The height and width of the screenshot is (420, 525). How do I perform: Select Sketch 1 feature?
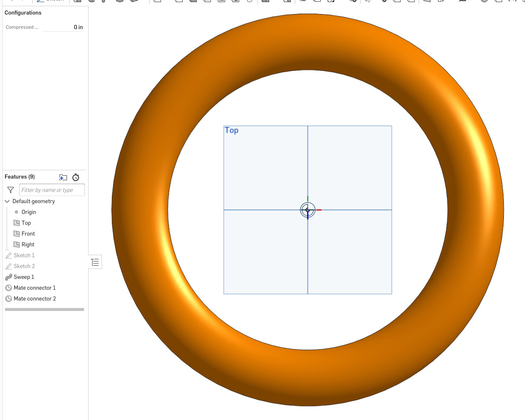[x=24, y=255]
